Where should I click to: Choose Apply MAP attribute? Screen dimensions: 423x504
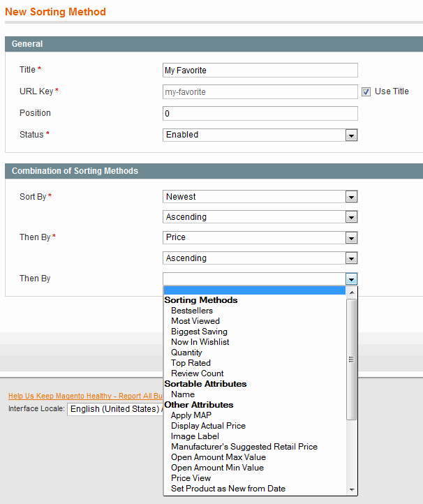pyautogui.click(x=191, y=415)
